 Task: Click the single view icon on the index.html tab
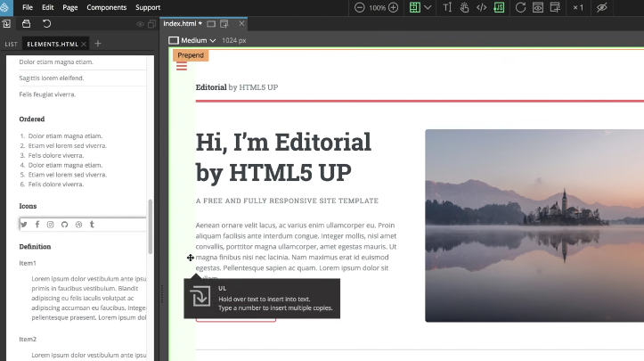211,24
